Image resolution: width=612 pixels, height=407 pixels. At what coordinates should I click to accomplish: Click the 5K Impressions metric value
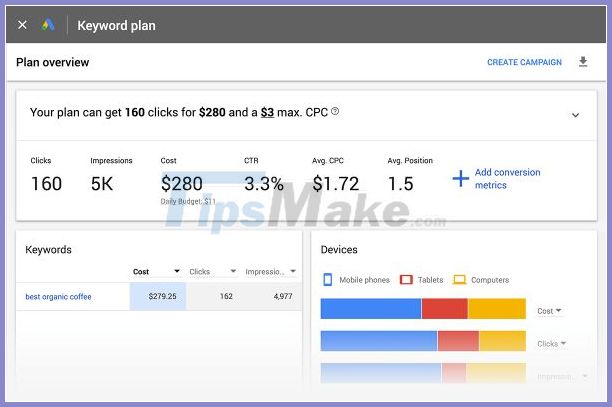click(102, 184)
